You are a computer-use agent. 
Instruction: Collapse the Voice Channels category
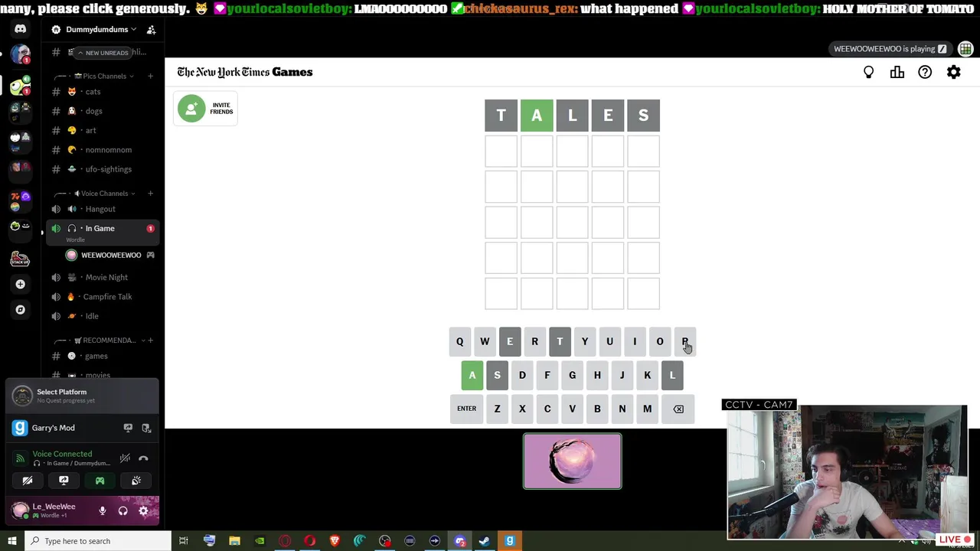point(105,193)
